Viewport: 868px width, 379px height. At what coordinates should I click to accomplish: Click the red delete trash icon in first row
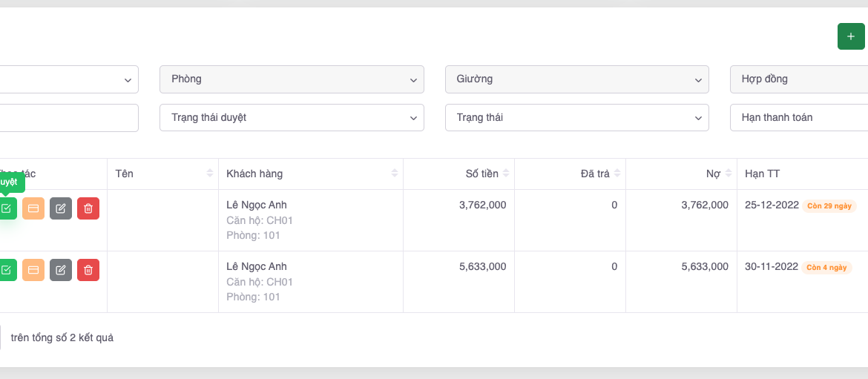point(88,208)
